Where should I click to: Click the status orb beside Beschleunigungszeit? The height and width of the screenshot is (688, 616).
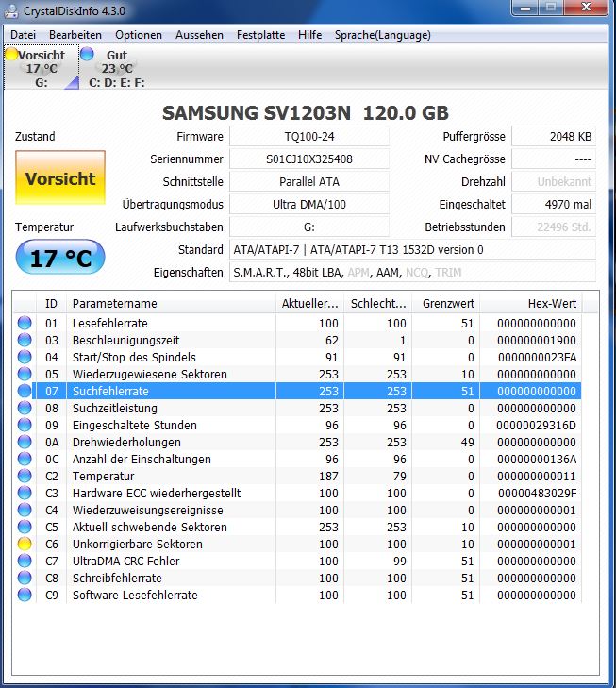[25, 340]
